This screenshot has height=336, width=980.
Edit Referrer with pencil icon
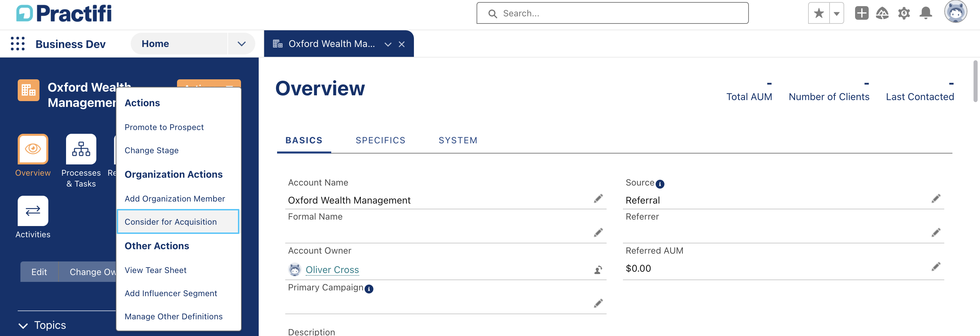[x=936, y=232]
